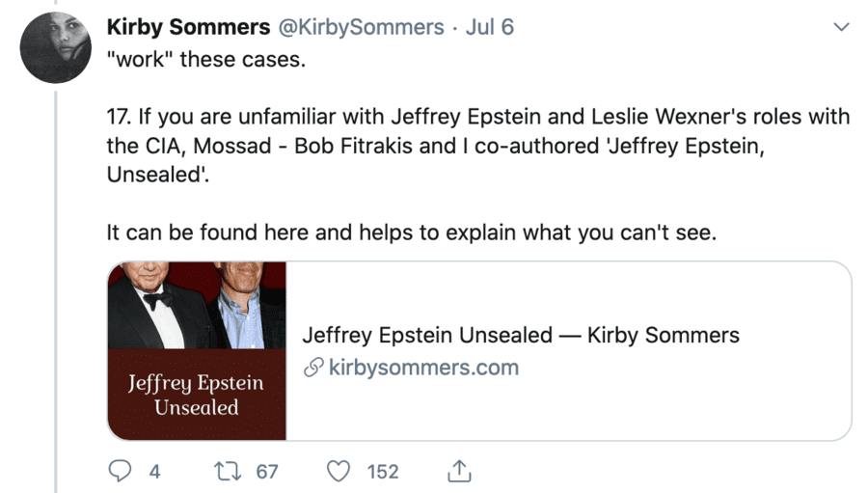Click the chain link icon beside kirbysommers.com
Screen dimensions: 868x493
click(x=312, y=368)
